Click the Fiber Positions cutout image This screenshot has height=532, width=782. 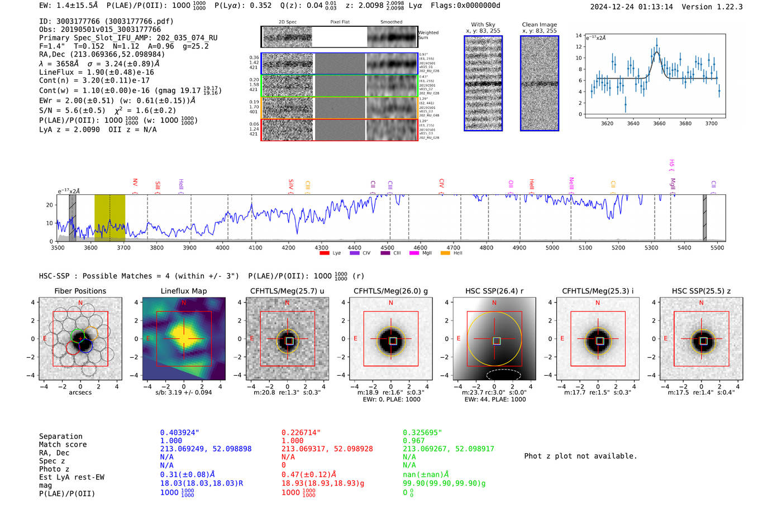80,339
